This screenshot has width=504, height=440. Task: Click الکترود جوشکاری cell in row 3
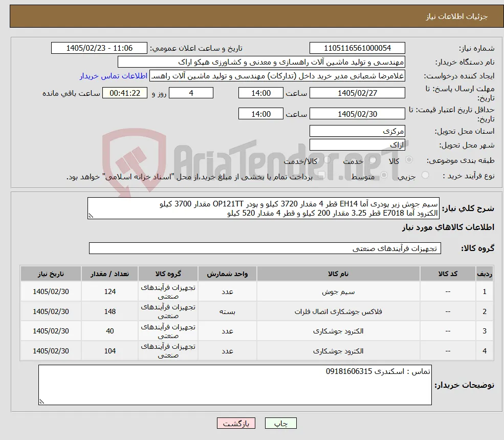click(338, 331)
